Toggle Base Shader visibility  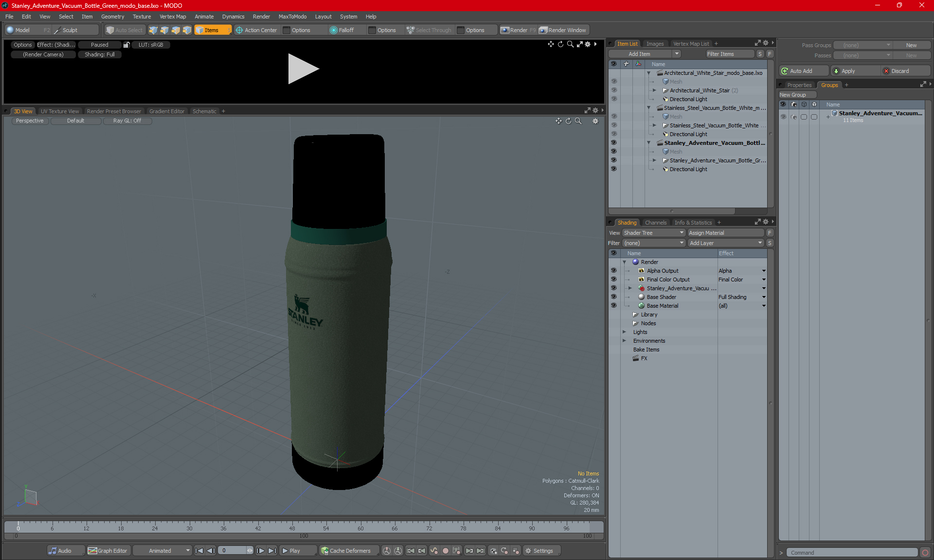click(613, 297)
